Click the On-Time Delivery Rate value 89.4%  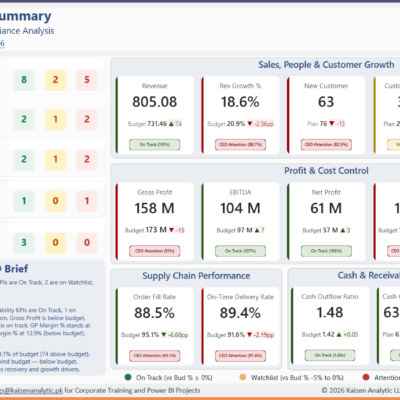click(240, 313)
